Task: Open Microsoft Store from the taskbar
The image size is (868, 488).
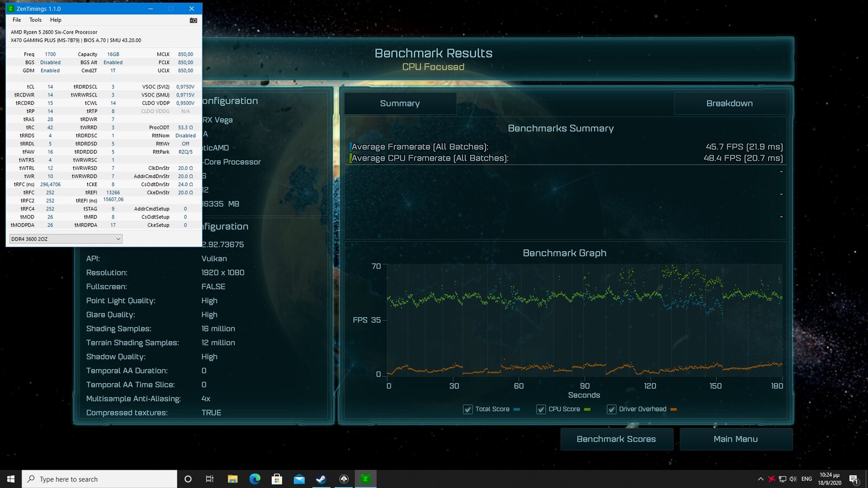Action: [x=277, y=479]
